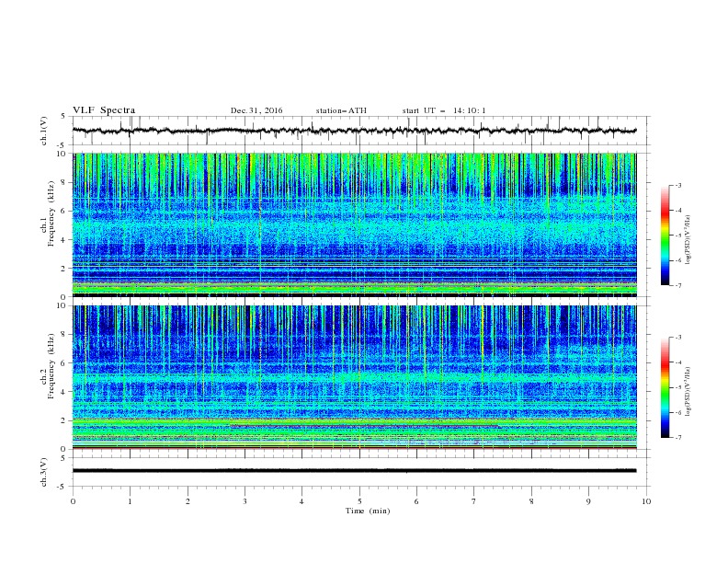Screen dimensions: 728x563
Task: Click time axis tick label "3"
Action: [x=245, y=501]
